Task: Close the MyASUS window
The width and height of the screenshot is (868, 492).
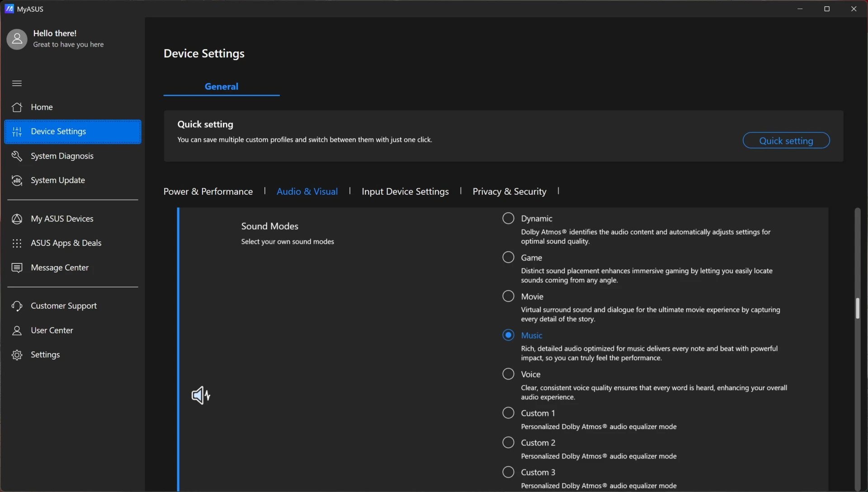Action: pyautogui.click(x=854, y=9)
